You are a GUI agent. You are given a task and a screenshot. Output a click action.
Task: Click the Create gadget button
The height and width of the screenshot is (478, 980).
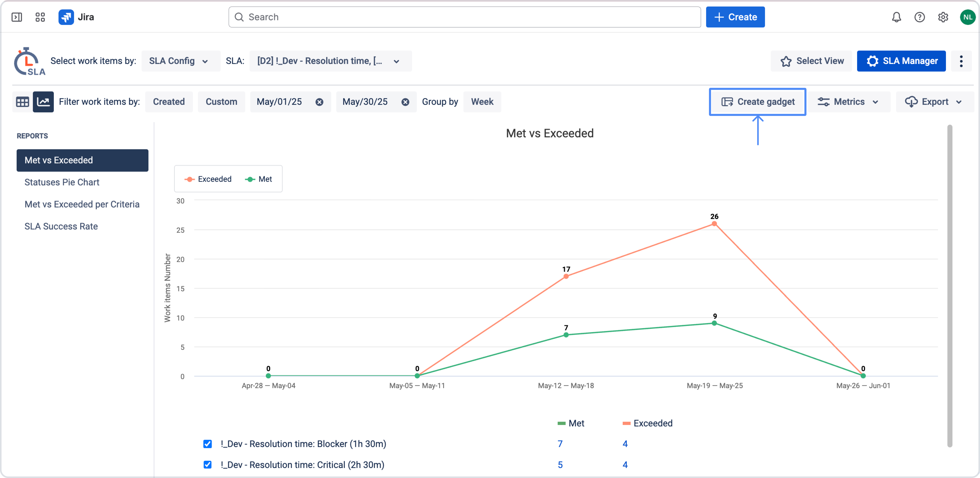[757, 102]
